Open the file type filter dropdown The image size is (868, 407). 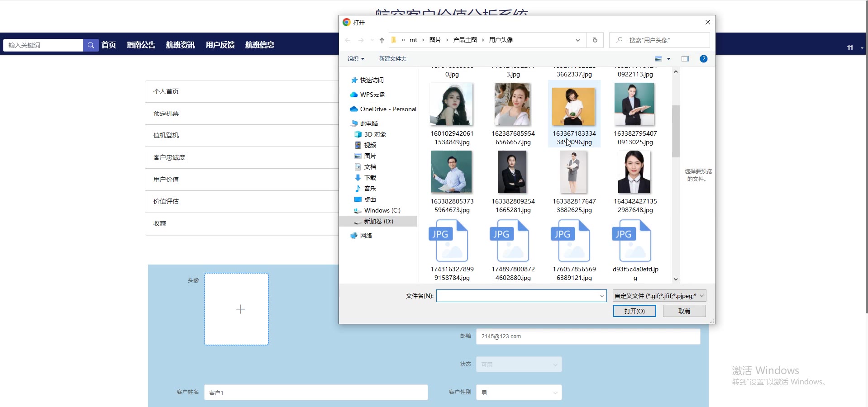coord(659,296)
